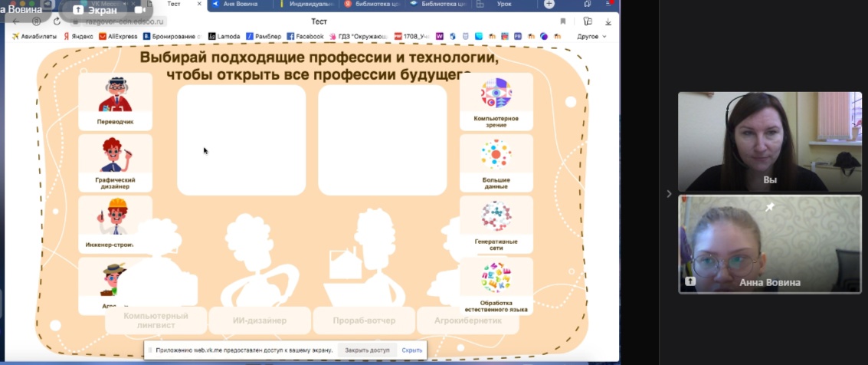Viewport: 868px width, 365px height.
Task: Click the Скрыть link in sharing bar
Action: coord(412,350)
